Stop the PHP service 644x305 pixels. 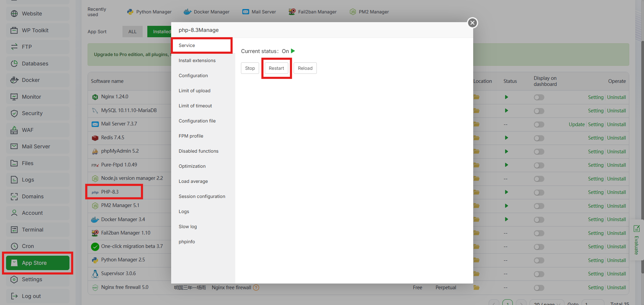[x=250, y=68]
